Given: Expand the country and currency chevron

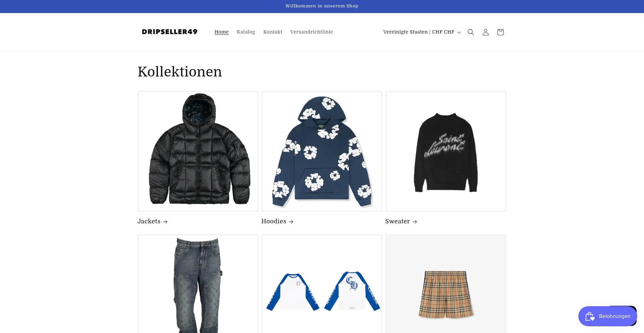Looking at the screenshot, I should point(459,32).
